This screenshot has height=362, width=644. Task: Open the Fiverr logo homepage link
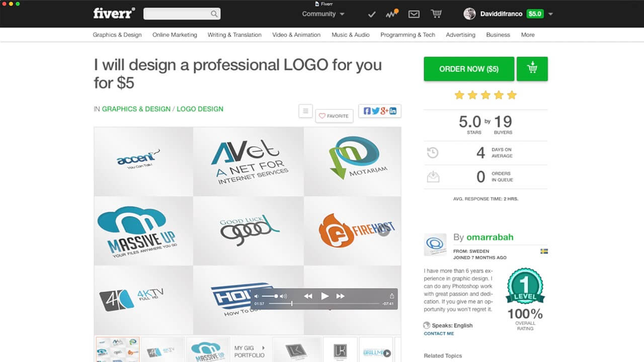pos(114,14)
